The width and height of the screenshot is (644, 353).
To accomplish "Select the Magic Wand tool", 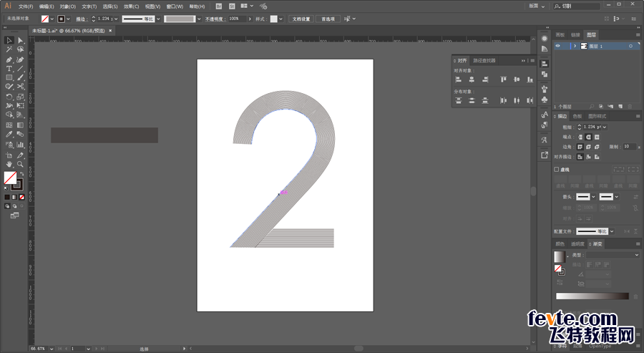I will pyautogui.click(x=9, y=49).
